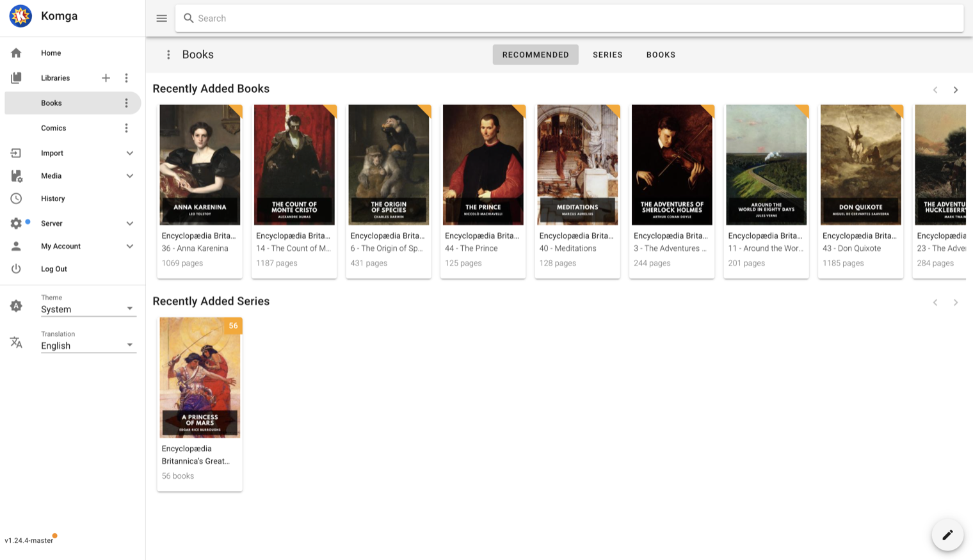The width and height of the screenshot is (973, 560).
Task: Toggle the hamburger navigation menu
Action: [x=162, y=19]
